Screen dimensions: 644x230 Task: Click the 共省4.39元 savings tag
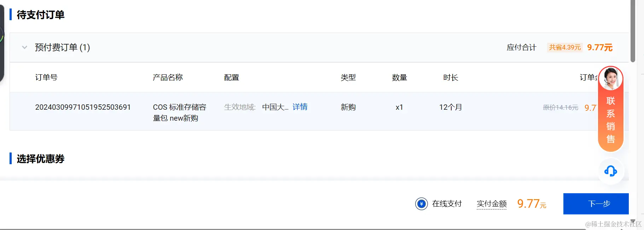pos(565,47)
